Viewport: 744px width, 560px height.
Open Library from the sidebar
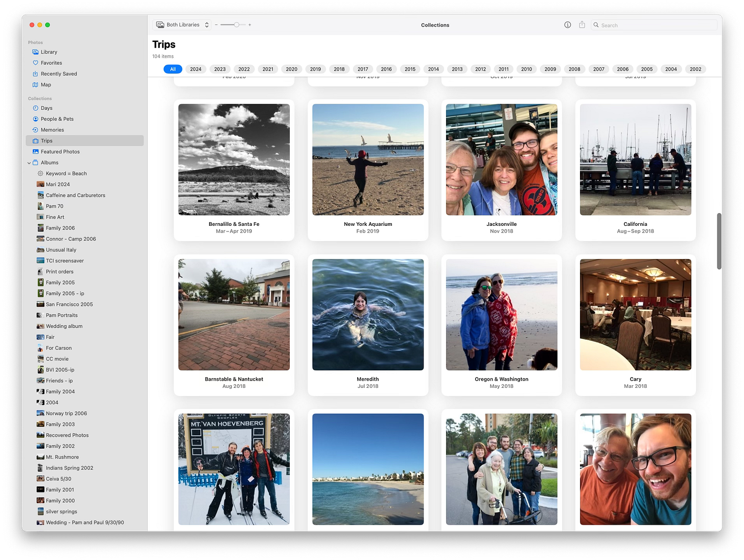pos(49,52)
